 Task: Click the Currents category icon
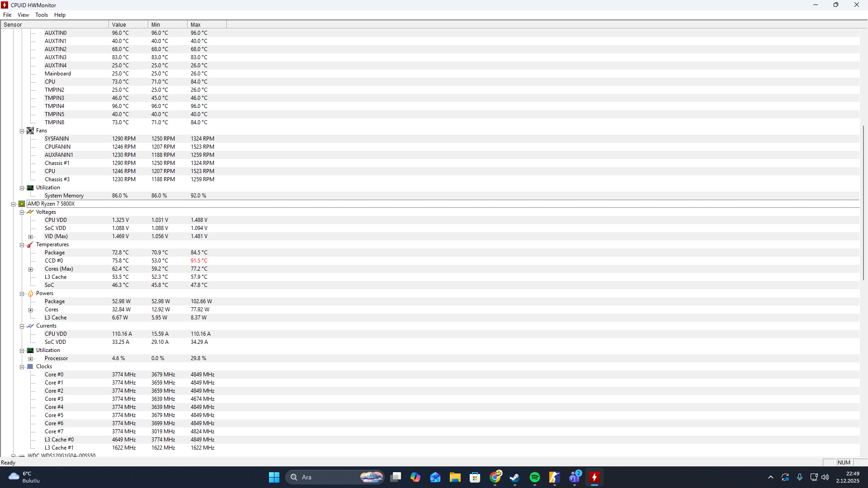30,326
